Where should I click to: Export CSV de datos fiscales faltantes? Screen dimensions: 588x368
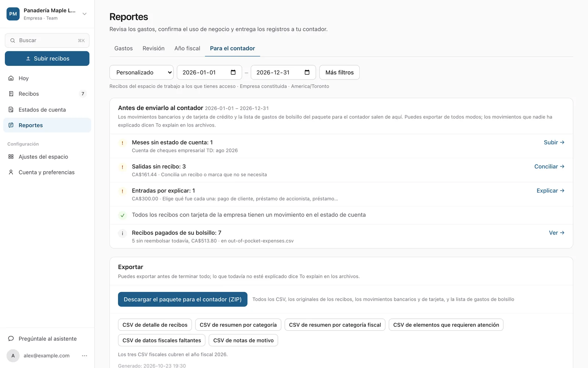tap(162, 340)
